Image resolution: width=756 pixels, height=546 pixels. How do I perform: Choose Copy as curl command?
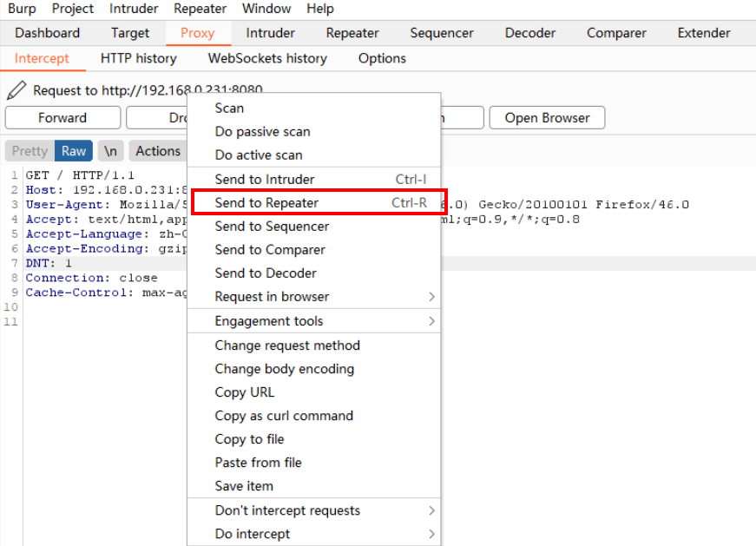[x=314, y=416]
